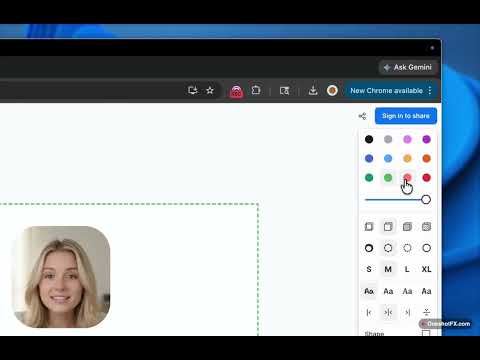Click the Sign in to share button
The height and width of the screenshot is (360, 480).
[x=406, y=116]
